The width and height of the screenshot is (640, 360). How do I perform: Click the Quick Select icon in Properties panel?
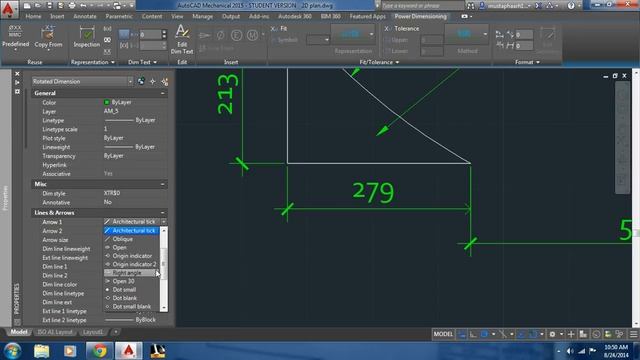165,82
